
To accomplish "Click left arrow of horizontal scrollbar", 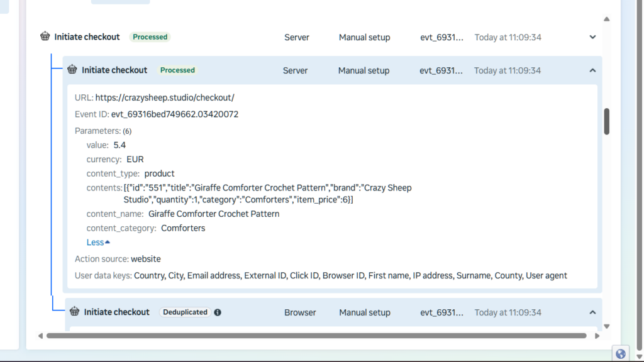I will (41, 336).
